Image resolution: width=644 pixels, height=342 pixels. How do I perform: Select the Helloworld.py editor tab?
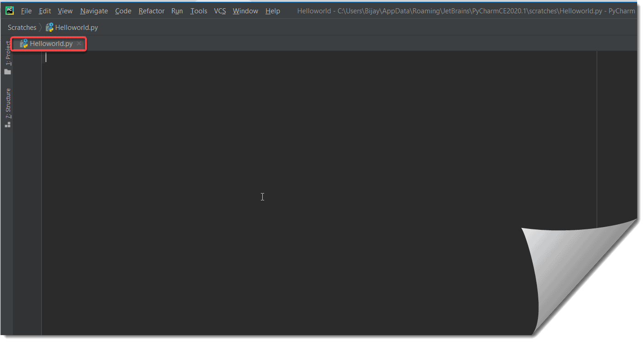point(51,44)
